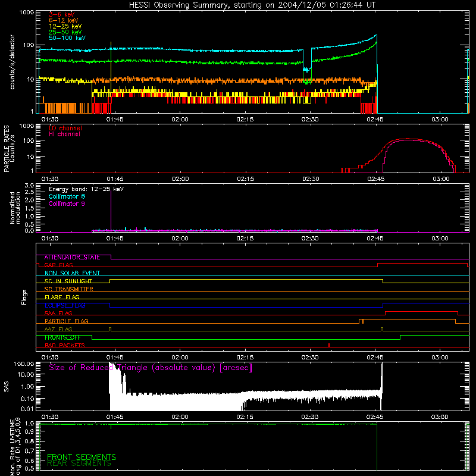This screenshot has width=476, height=476.
Task: Click the FRONT SEGMENTS legend label
Action: click(82, 457)
